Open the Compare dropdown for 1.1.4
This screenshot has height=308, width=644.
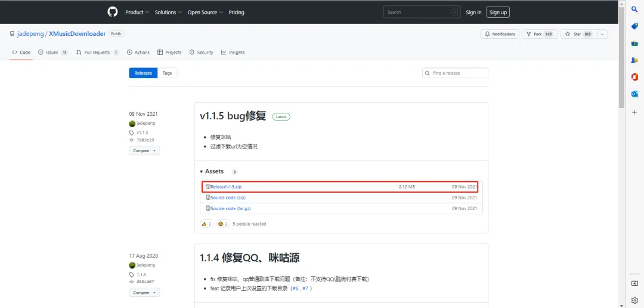click(144, 293)
